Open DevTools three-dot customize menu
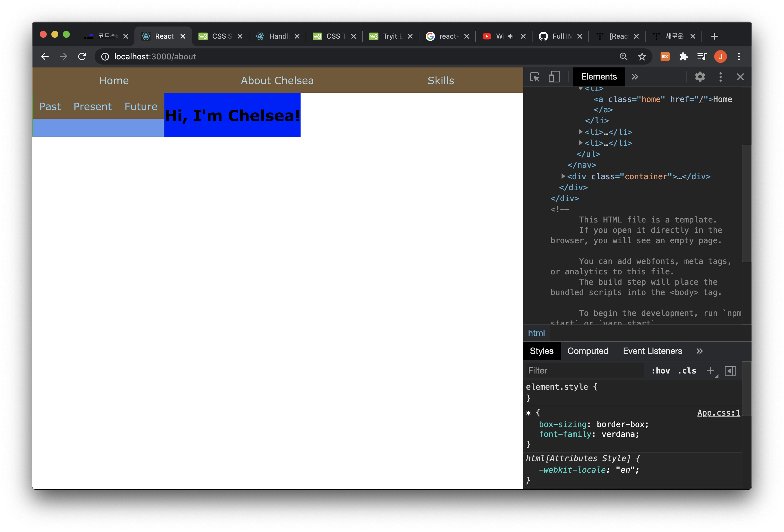This screenshot has height=532, width=784. tap(720, 77)
